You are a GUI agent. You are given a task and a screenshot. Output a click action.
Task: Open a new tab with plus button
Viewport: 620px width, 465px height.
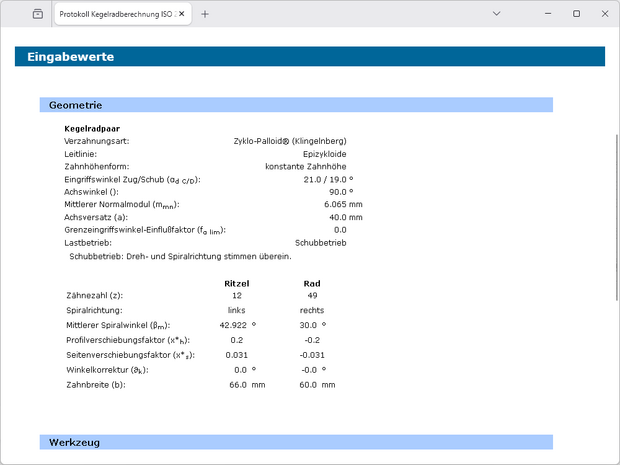[205, 14]
